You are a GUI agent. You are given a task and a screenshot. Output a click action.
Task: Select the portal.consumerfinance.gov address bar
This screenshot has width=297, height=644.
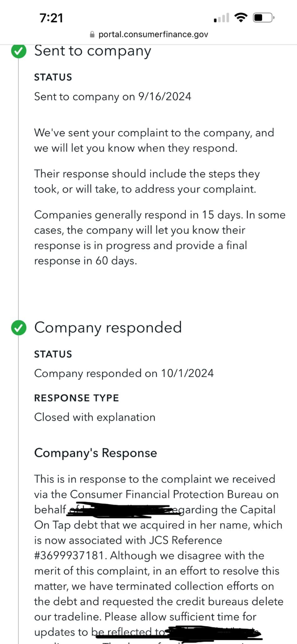(x=153, y=34)
